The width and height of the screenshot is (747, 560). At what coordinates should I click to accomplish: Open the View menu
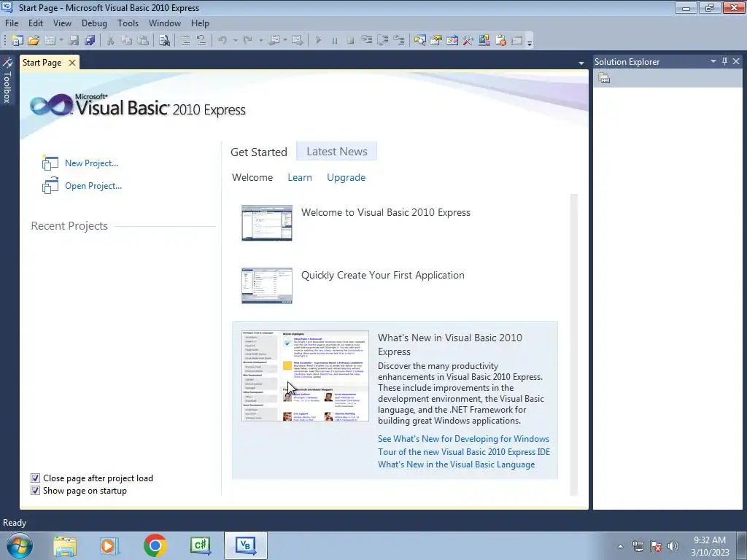[x=63, y=23]
